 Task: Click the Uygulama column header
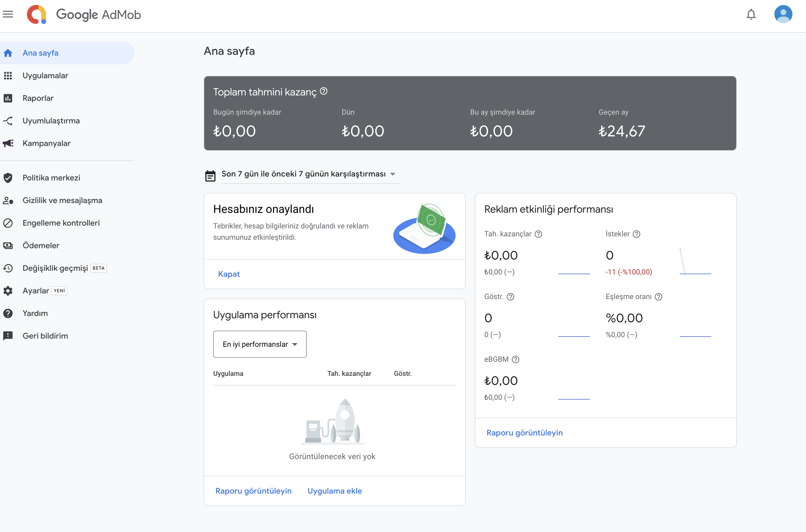click(x=228, y=374)
